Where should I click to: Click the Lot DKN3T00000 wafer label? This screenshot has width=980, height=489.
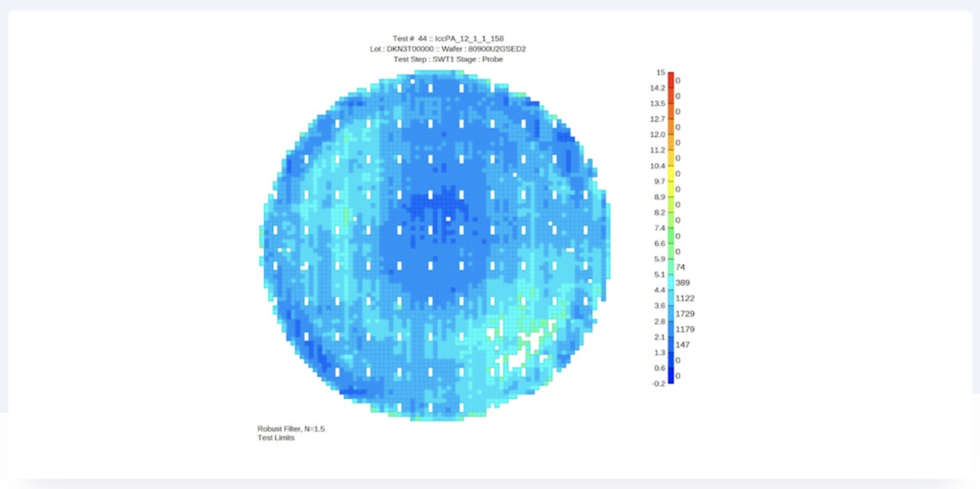tap(447, 49)
